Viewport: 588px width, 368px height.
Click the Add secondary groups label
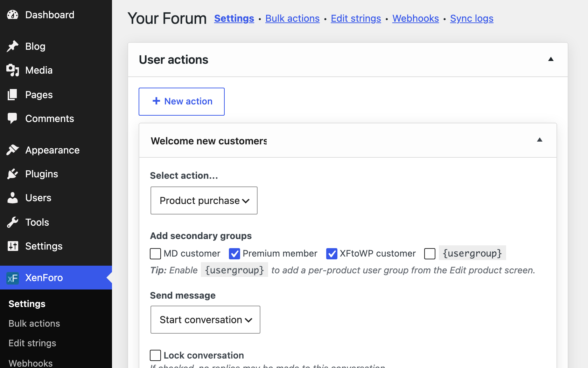coord(201,236)
